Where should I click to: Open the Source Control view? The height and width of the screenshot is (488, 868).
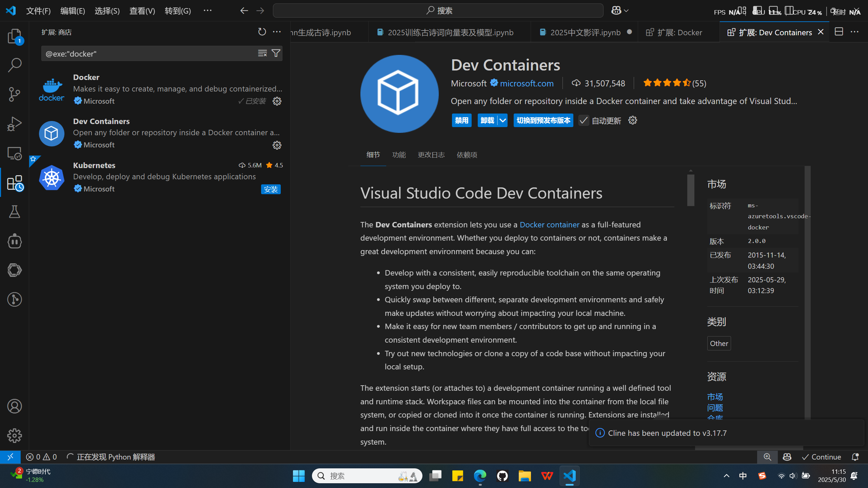(x=14, y=94)
